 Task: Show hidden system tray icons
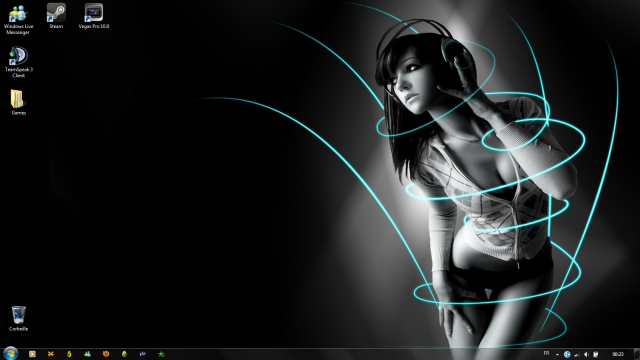point(557,354)
